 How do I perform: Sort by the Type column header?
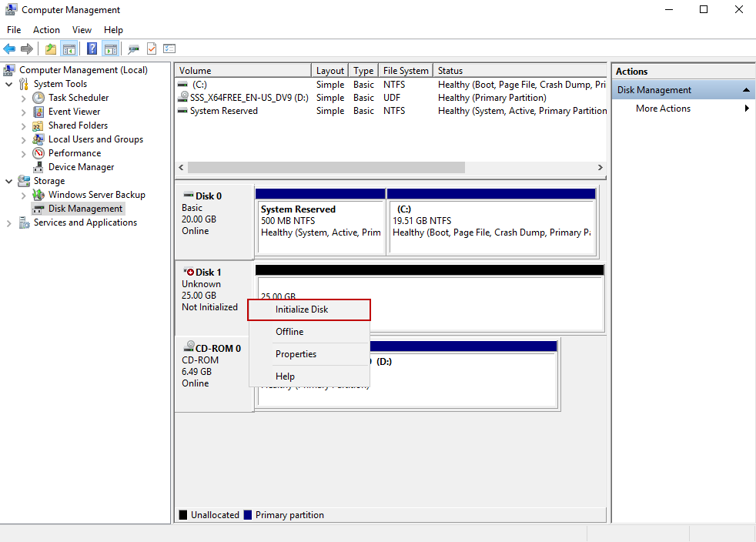[363, 70]
